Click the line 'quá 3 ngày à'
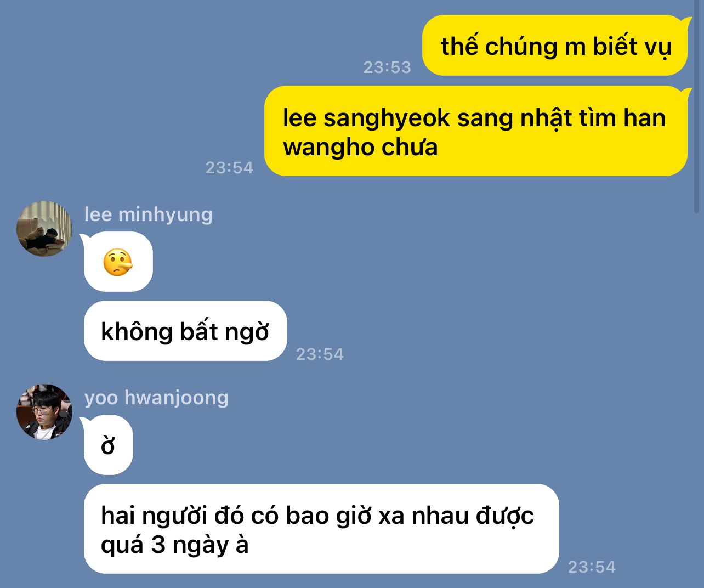 [x=175, y=545]
